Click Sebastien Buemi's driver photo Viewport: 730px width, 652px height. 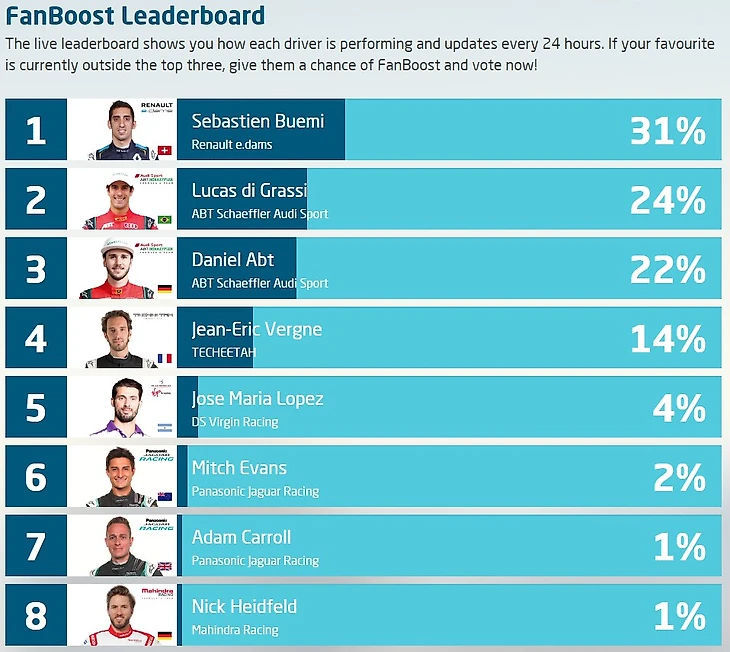click(x=122, y=130)
